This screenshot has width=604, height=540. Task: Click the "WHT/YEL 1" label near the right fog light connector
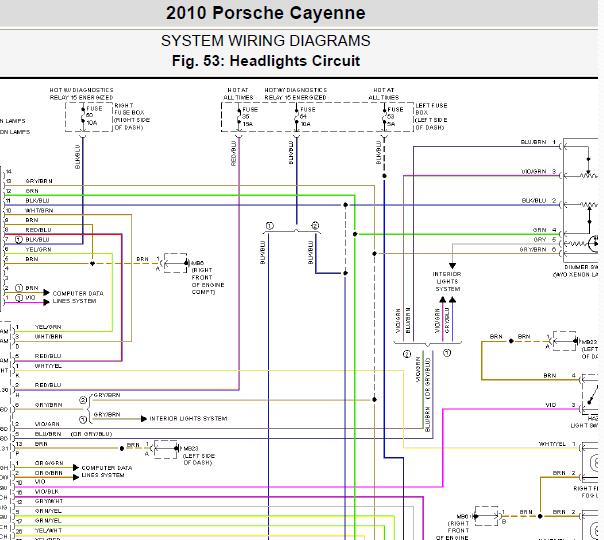pyautogui.click(x=557, y=444)
